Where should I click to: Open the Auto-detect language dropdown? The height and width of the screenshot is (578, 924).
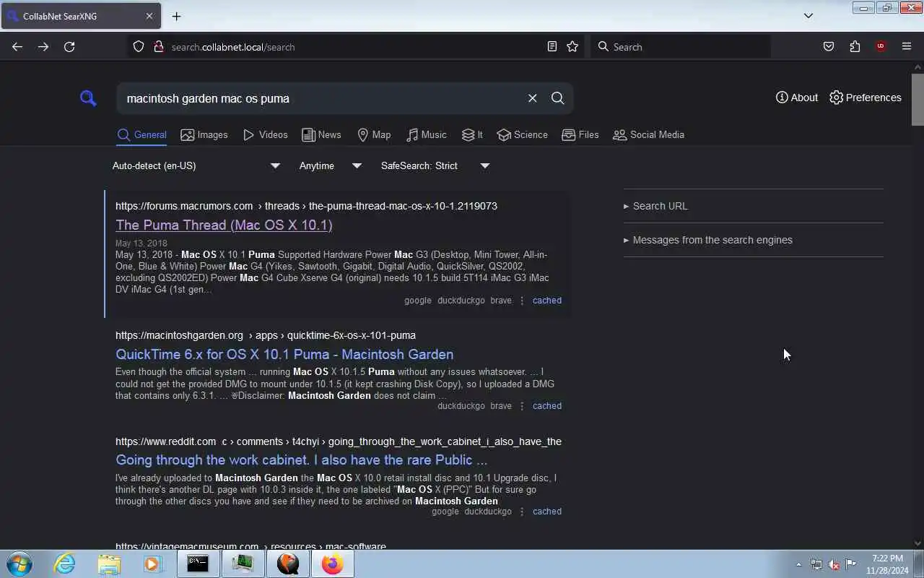[x=196, y=165]
